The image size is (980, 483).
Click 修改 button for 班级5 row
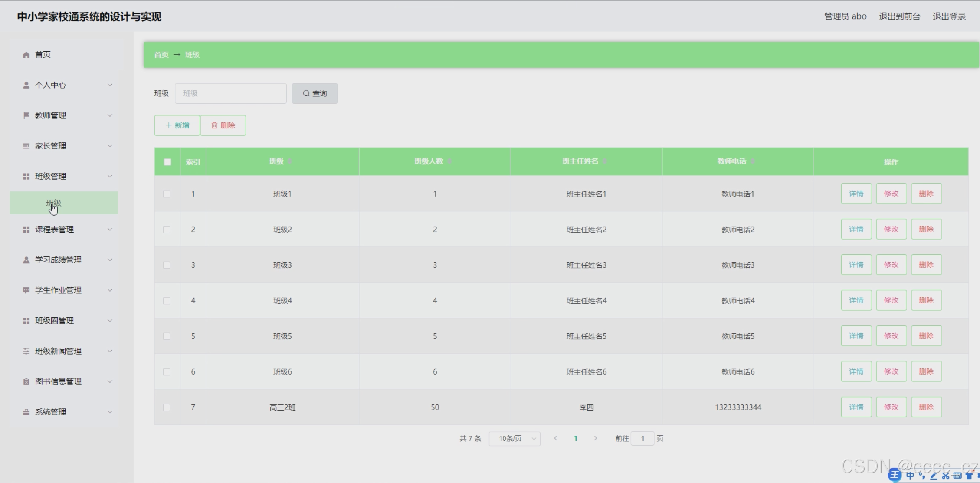coord(891,336)
